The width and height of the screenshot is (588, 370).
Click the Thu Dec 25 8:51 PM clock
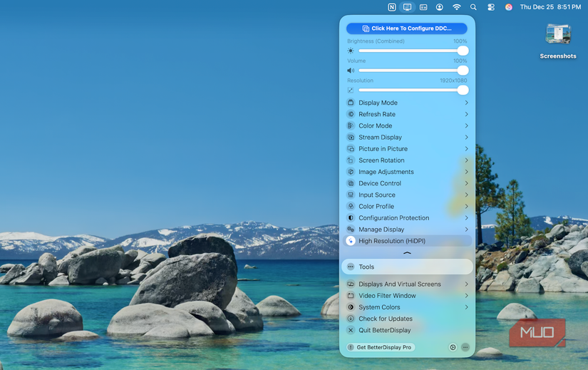(x=550, y=7)
